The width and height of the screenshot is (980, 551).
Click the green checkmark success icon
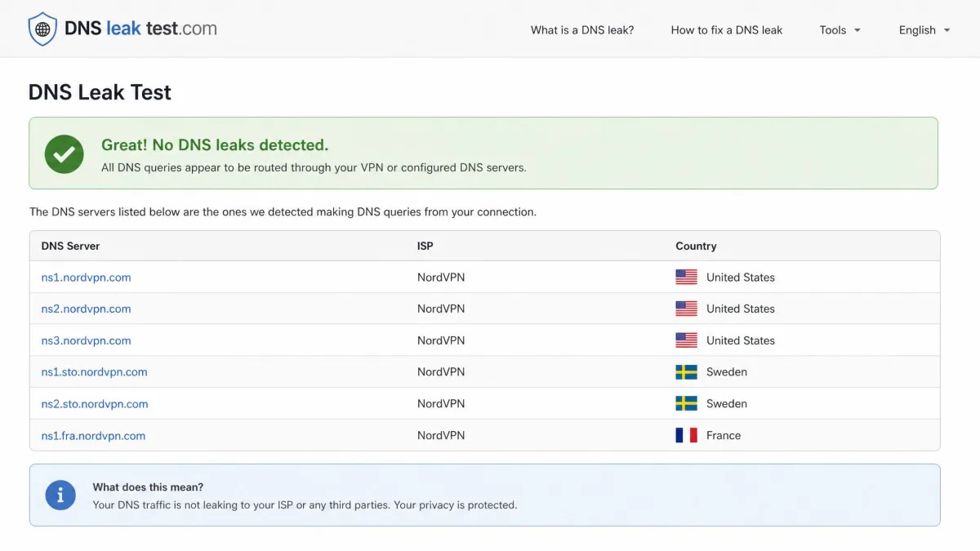tap(65, 153)
